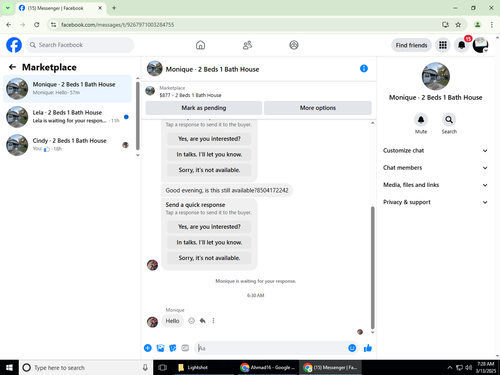Open the emoji picker in message box
The height and width of the screenshot is (375, 500).
352,348
